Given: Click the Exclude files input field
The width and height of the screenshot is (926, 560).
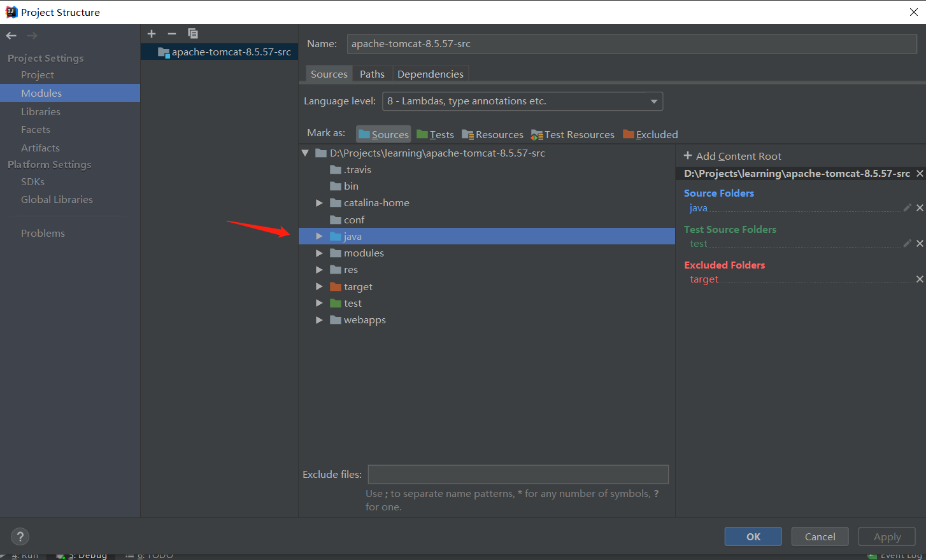Looking at the screenshot, I should point(518,474).
